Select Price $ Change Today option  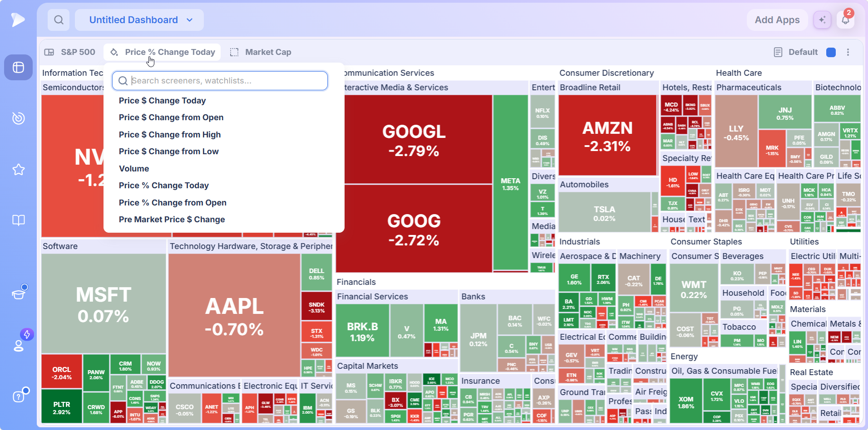tap(162, 101)
